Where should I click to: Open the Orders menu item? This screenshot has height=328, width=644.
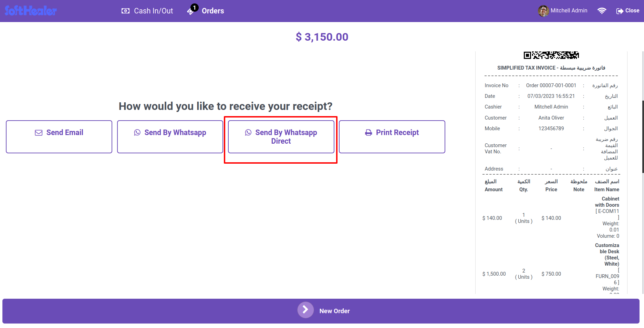pyautogui.click(x=206, y=10)
